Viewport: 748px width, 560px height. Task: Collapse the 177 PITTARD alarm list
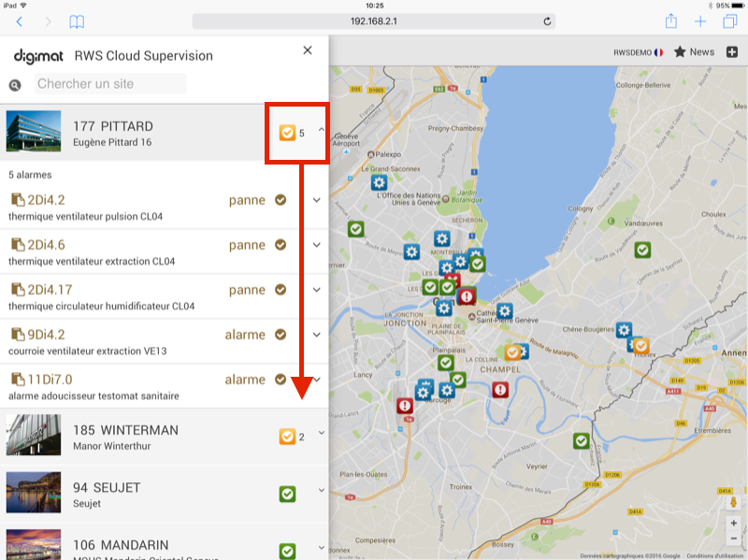point(322,129)
